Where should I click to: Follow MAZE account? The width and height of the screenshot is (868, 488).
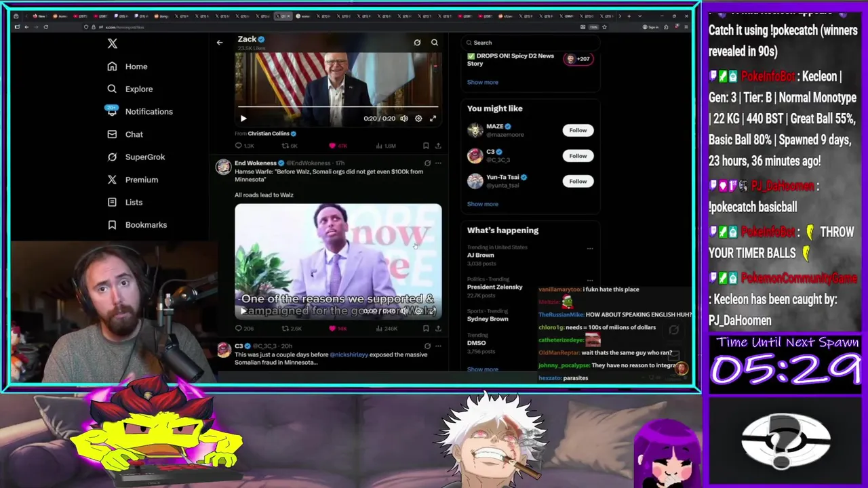tap(578, 130)
